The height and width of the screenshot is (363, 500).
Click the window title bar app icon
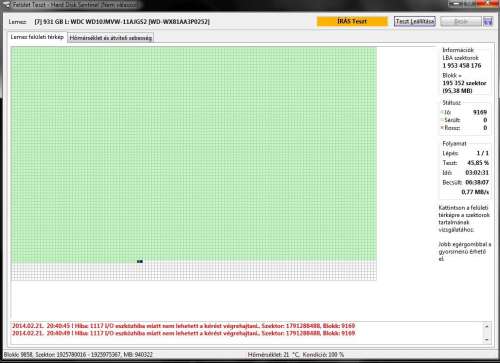6,5
